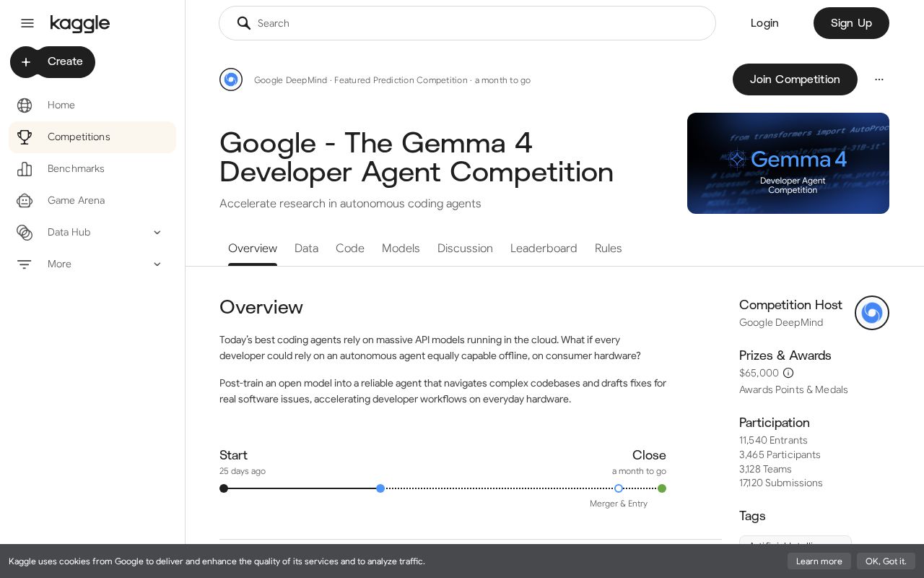
Task: Select Home in the sidebar
Action: [92, 105]
